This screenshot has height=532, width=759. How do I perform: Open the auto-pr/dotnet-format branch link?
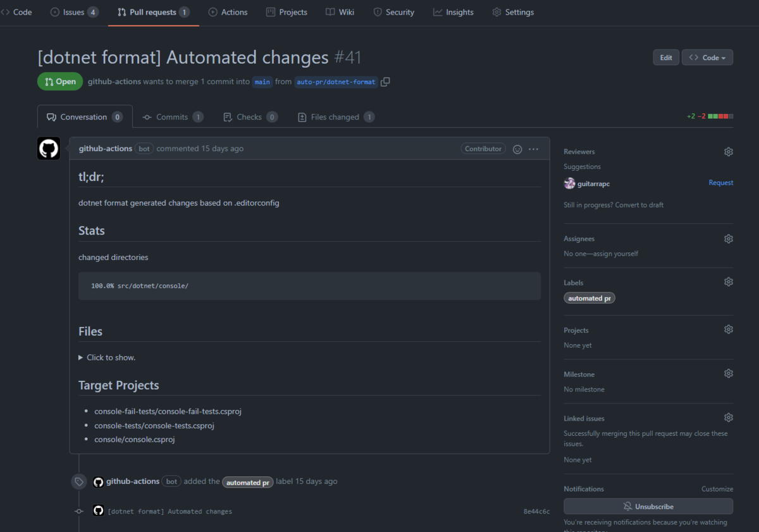tap(336, 82)
